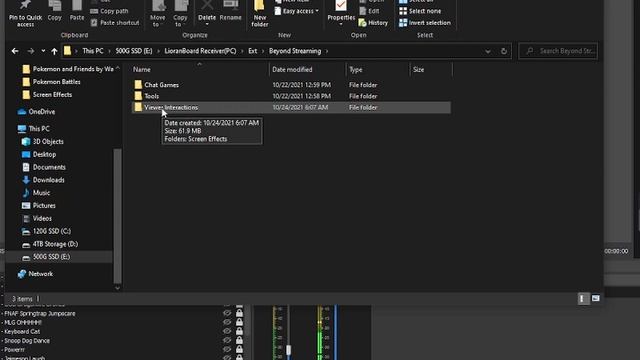Open Documents in navigation pane
640x360 pixels.
[x=44, y=167]
